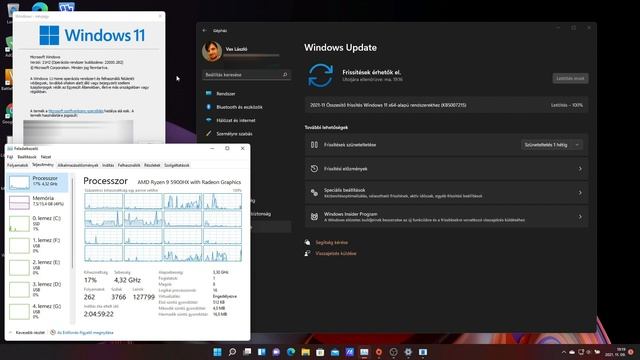Go back using Settings back arrow
This screenshot has height=360, width=640.
click(204, 30)
